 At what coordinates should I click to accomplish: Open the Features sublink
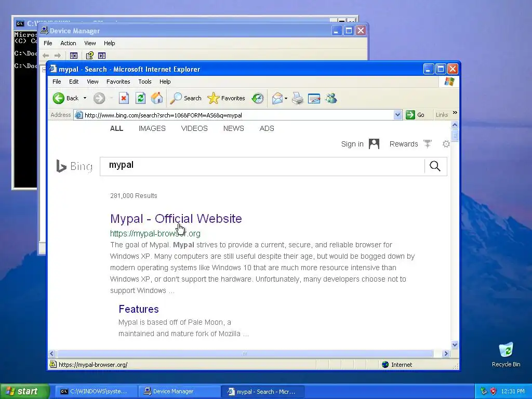138,309
